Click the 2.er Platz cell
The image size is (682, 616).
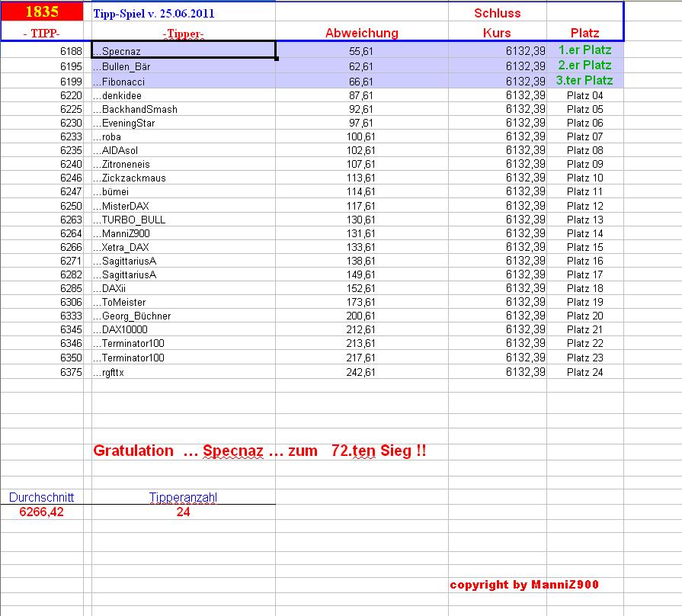[584, 66]
